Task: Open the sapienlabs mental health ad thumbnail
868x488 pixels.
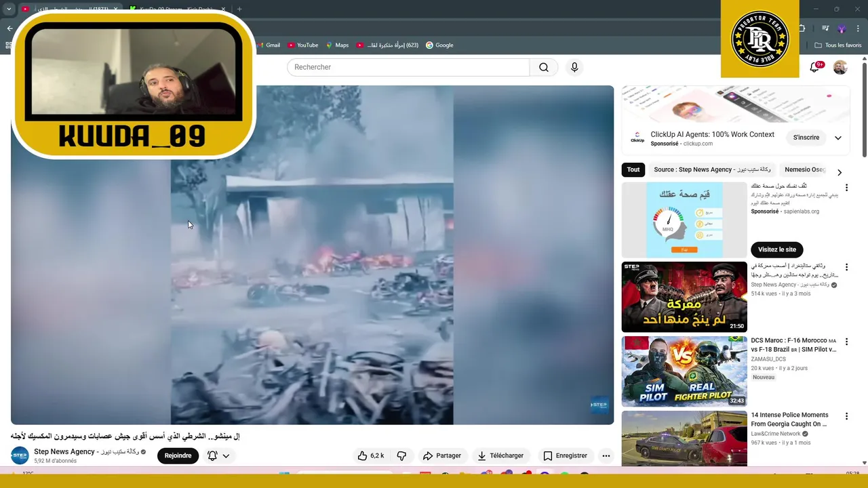Action: click(x=684, y=220)
